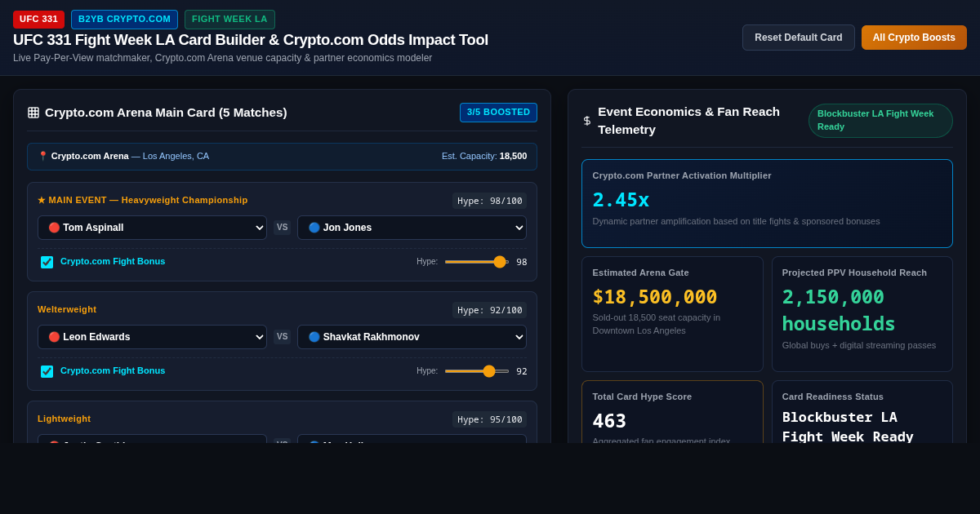Viewport: 980px width, 514px height.
Task: Click the location pin icon next to Crypto.com Arena
Action: (x=43, y=156)
